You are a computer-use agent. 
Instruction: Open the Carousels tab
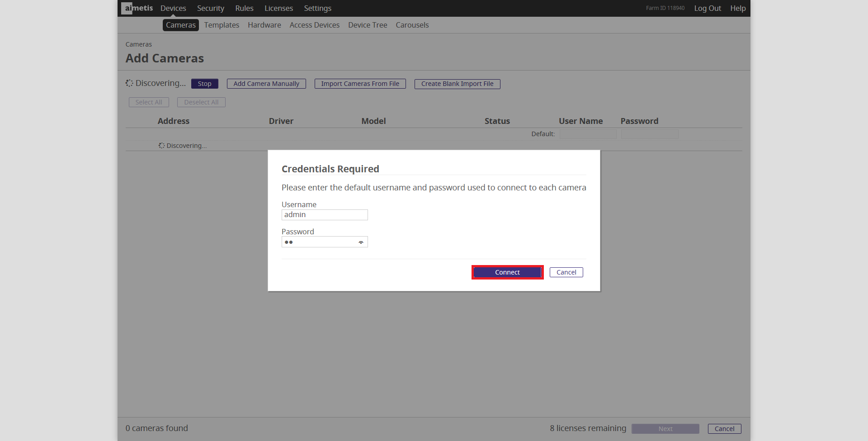(412, 25)
